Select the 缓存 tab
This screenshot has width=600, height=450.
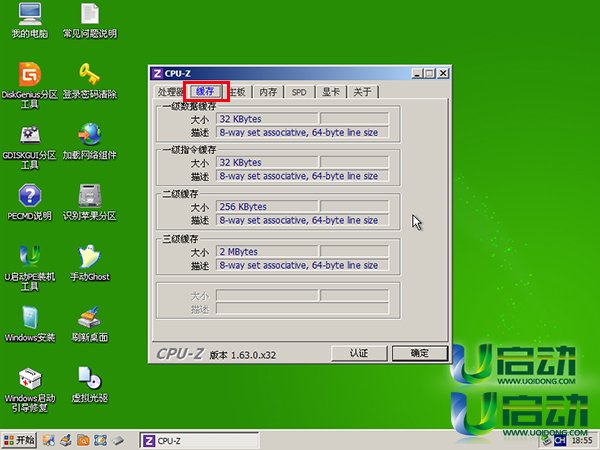point(205,91)
